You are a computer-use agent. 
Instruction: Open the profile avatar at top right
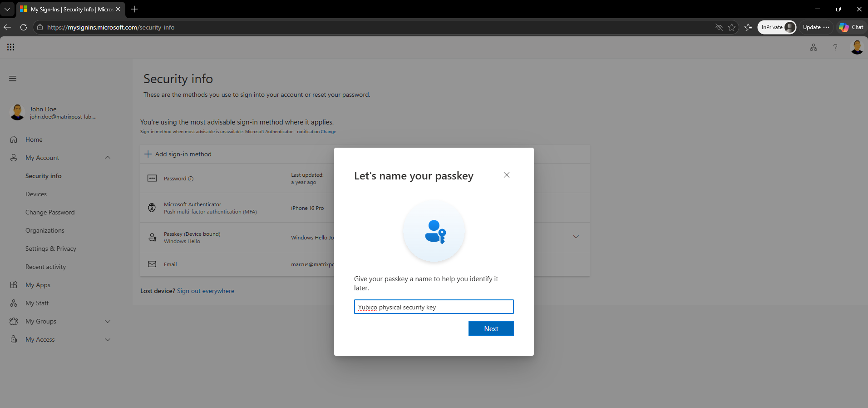click(x=857, y=47)
